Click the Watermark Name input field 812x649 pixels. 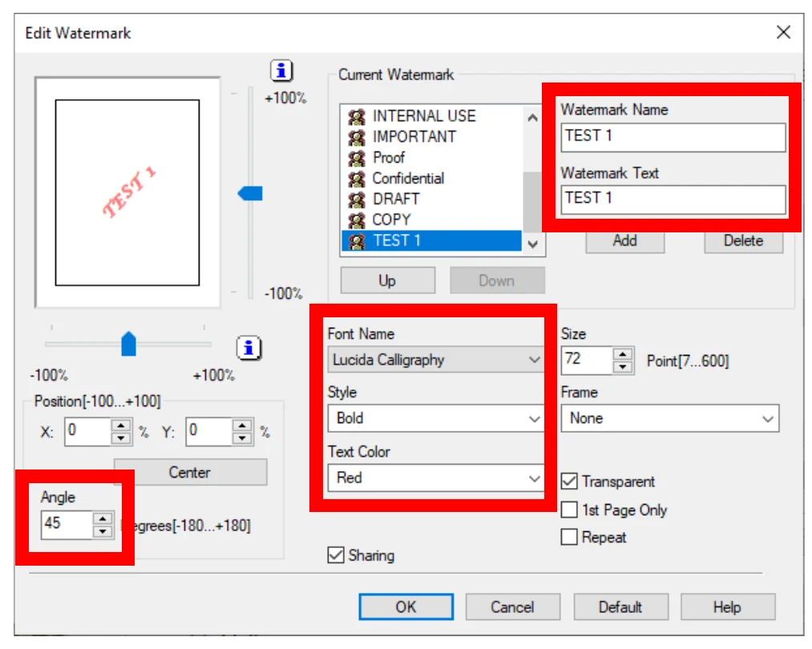point(673,137)
